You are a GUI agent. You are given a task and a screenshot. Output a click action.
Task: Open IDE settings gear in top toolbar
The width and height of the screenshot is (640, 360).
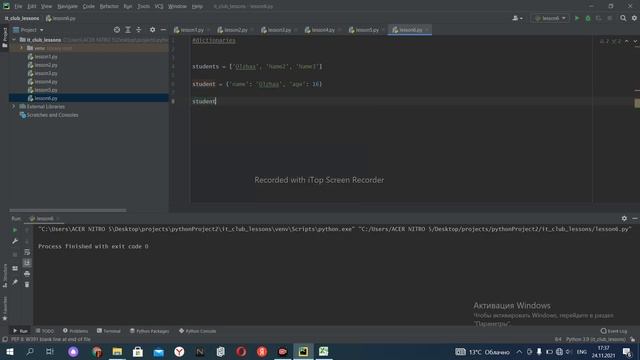click(634, 18)
